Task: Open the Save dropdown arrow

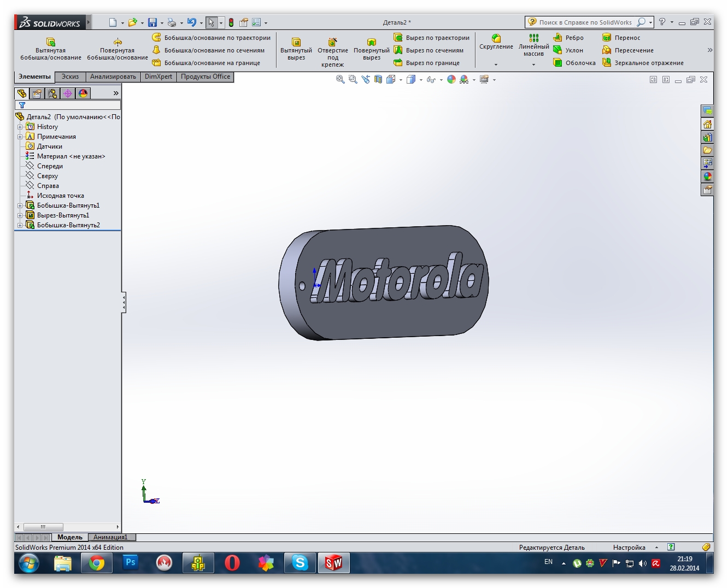Action: pyautogui.click(x=162, y=23)
